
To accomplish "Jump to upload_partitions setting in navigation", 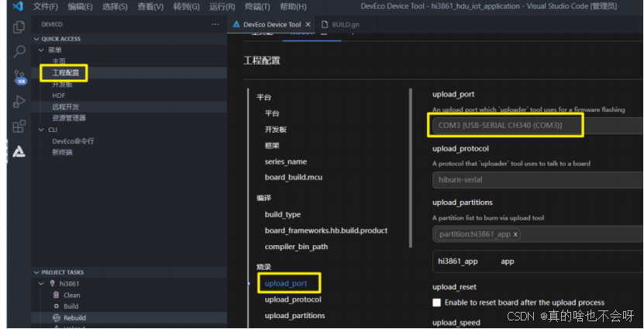I will coord(295,316).
